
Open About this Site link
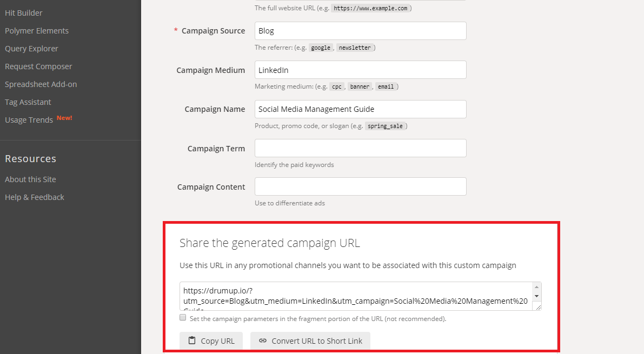pos(30,179)
